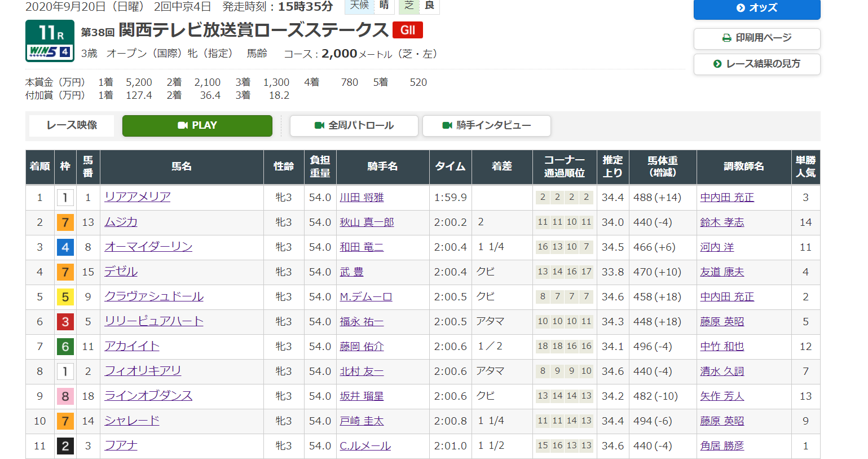Open the 印刷用ページ print page button
Screen dimensions: 868x459
[757, 38]
